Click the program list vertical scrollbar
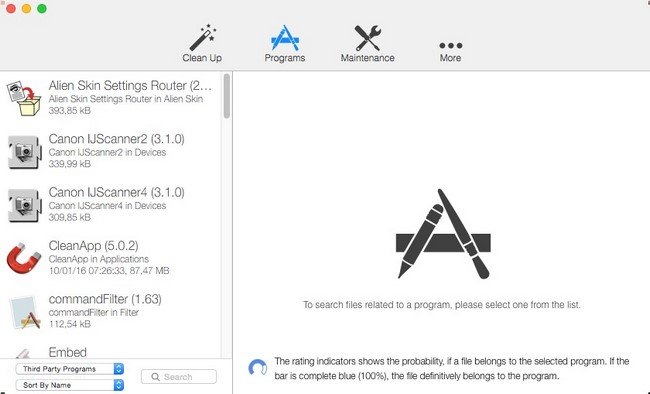Screen dimensions: 650x394 point(226,96)
